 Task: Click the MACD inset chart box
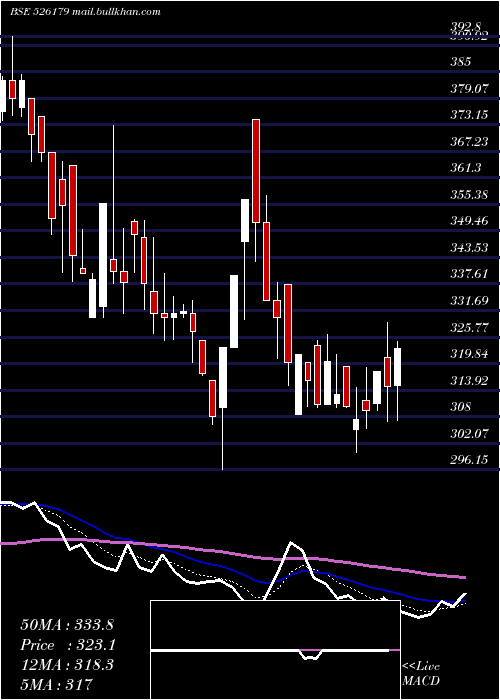coord(275,650)
